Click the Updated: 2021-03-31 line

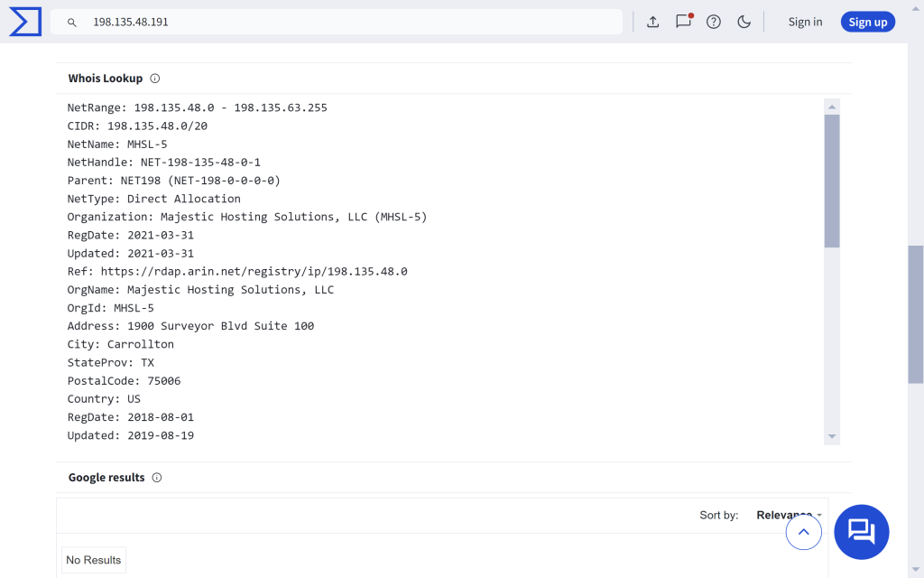(130, 254)
